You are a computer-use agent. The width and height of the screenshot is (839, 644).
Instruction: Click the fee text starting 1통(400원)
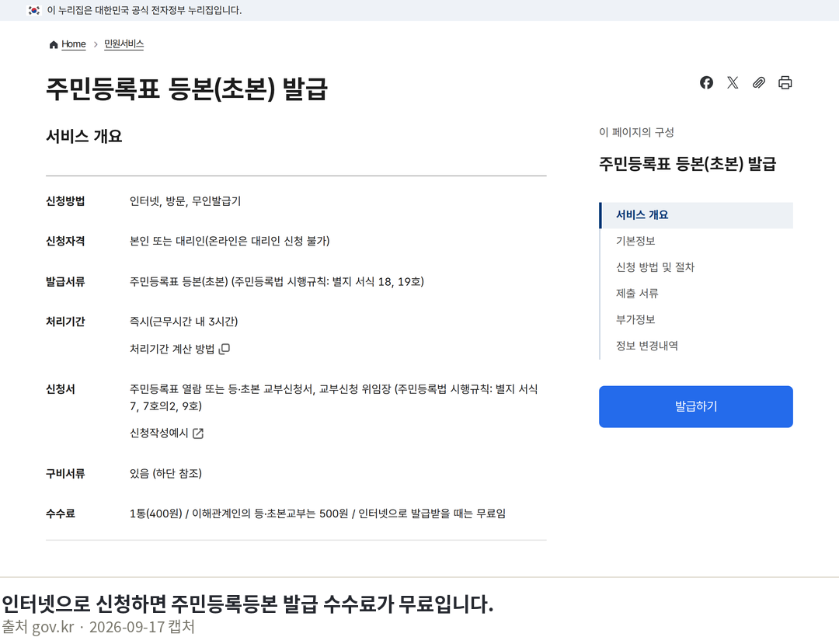pyautogui.click(x=317, y=513)
